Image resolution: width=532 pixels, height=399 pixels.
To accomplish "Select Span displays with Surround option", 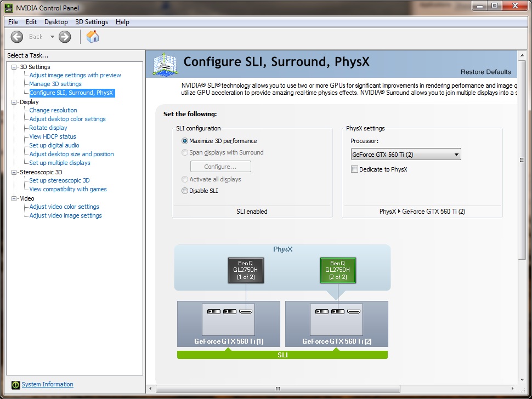I will (x=185, y=152).
